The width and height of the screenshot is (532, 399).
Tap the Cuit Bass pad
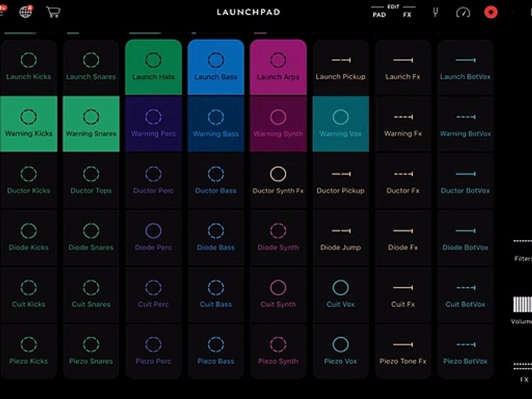coord(216,294)
